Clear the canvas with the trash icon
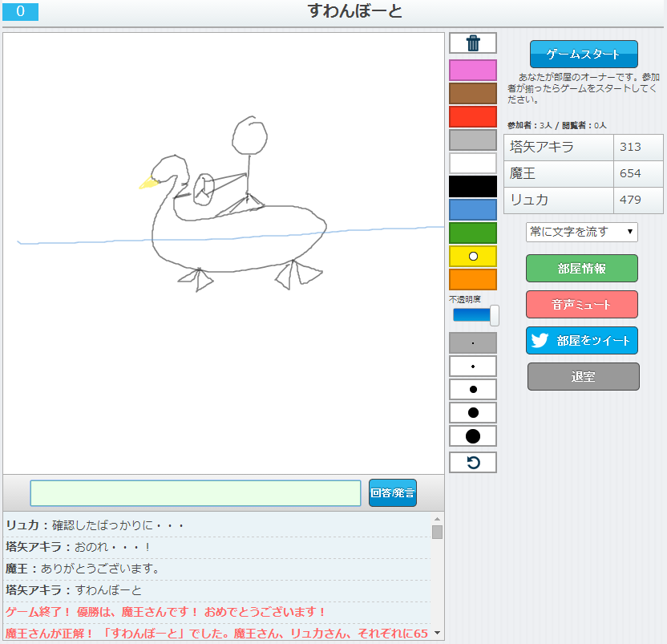667x644 pixels. click(473, 43)
